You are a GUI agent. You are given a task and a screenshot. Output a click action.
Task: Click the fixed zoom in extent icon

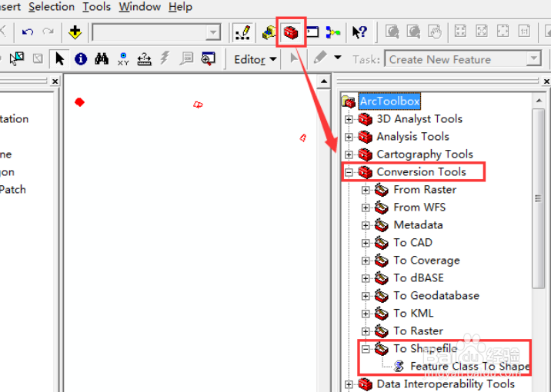(460, 31)
